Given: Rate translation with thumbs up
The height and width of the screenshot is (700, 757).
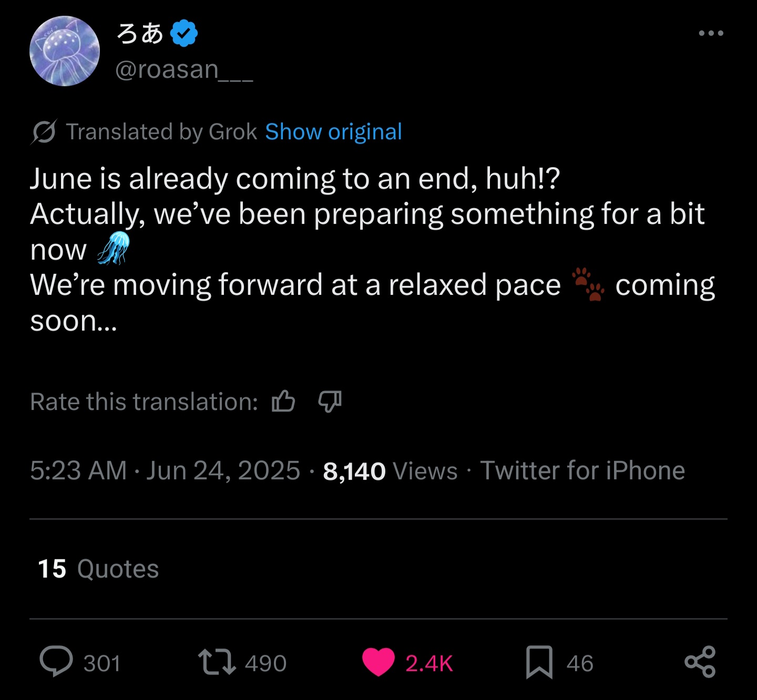Looking at the screenshot, I should point(283,402).
